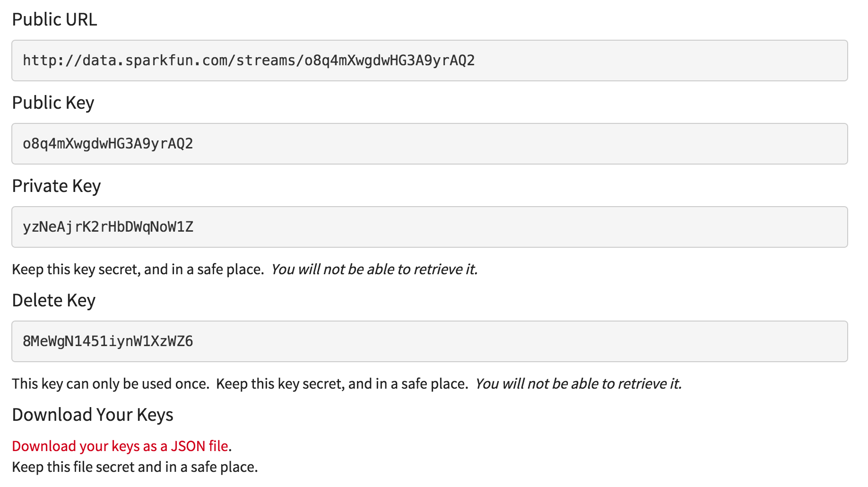Click the yzNeAjrK2rHbDWqNoW1Z key value
Viewport: 868px width, 487px height.
coord(108,227)
